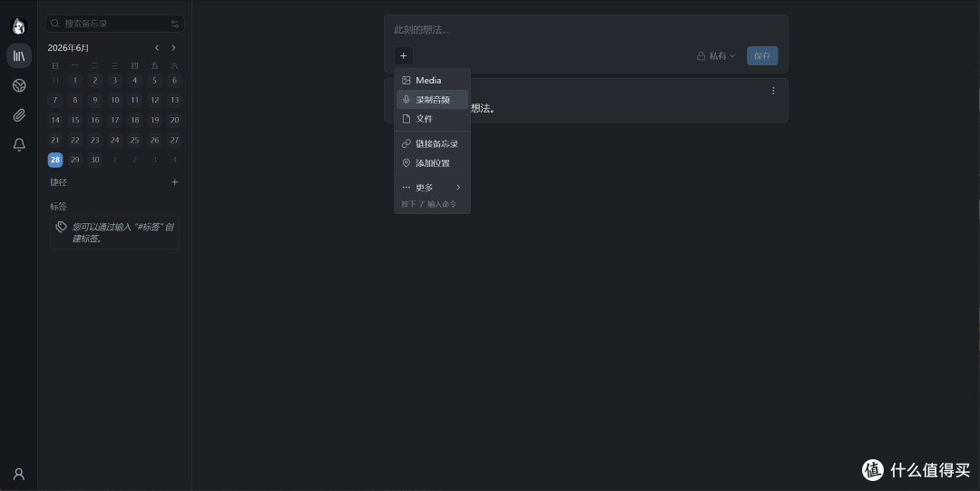This screenshot has width=980, height=491.
Task: Click the plus button in memo editor
Action: click(403, 55)
